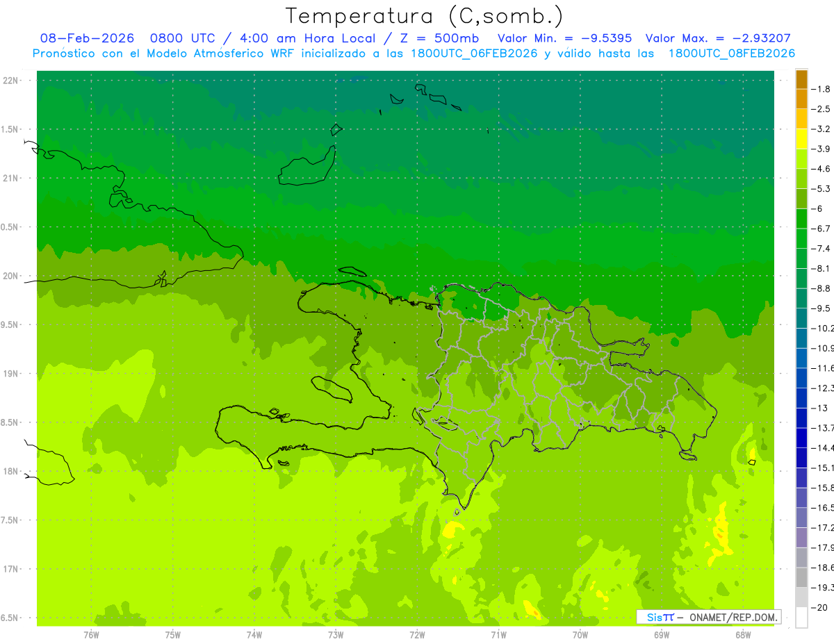The width and height of the screenshot is (834, 644).
Task: Click the white legend band below -20
Action: pyautogui.click(x=801, y=618)
